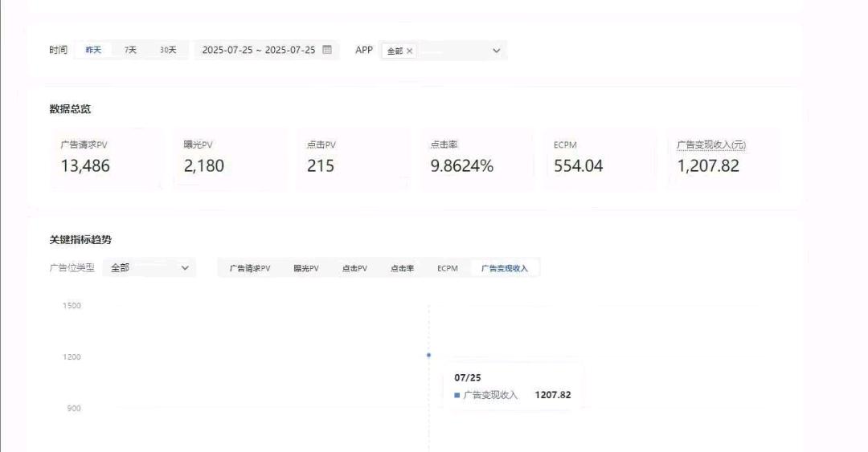This screenshot has width=868, height=452.
Task: Click the 广告请求PV card value 13,486
Action: [x=85, y=166]
